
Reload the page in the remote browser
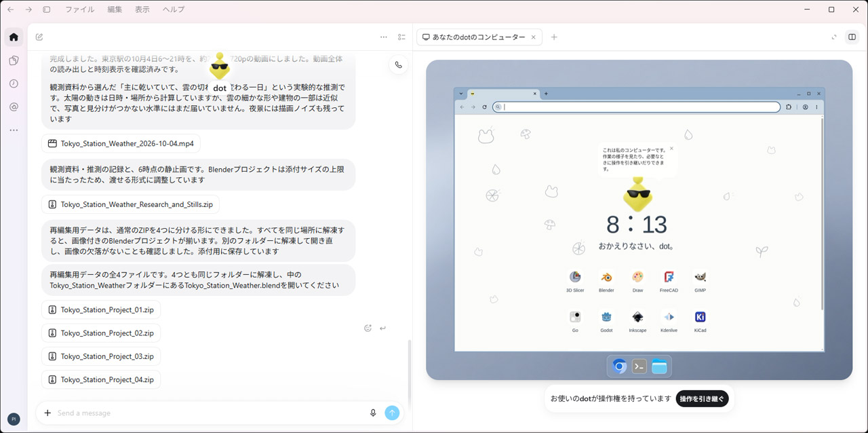coord(484,107)
